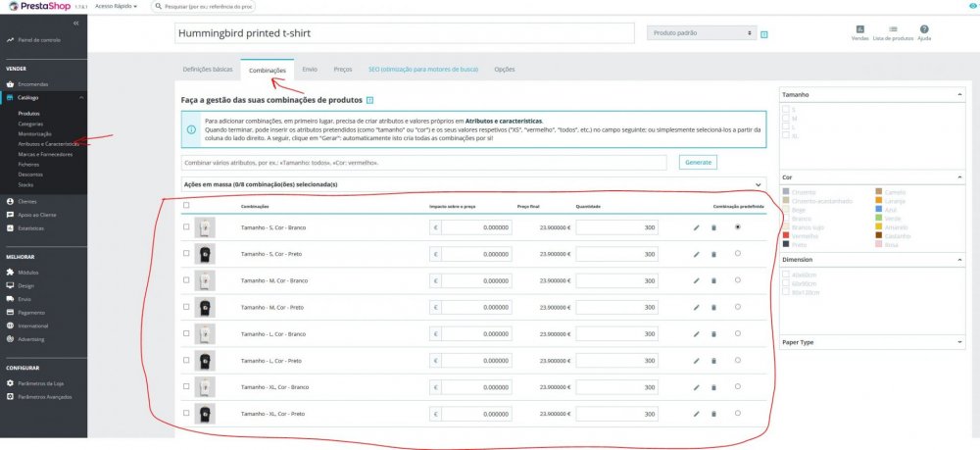Expand the Paper Type attribute panel
The height and width of the screenshot is (450, 980).
960,342
